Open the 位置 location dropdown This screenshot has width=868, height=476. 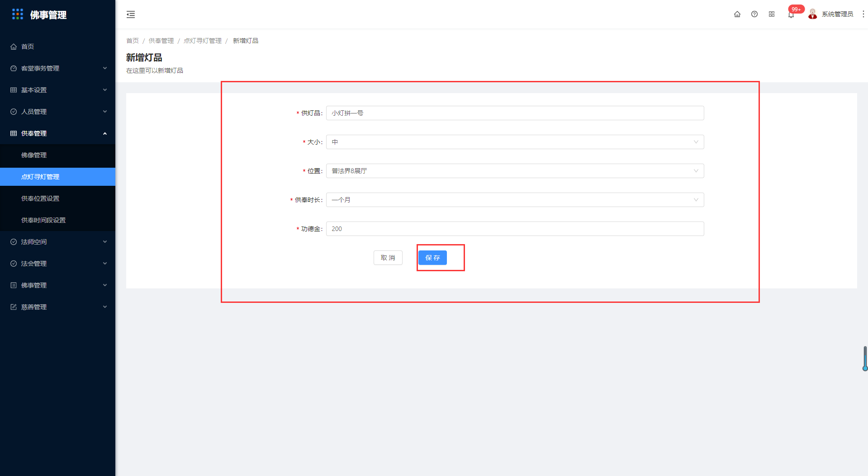[x=515, y=171]
